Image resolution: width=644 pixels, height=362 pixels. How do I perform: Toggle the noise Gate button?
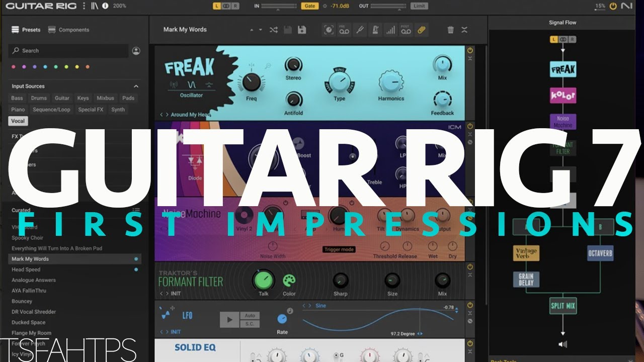[309, 6]
